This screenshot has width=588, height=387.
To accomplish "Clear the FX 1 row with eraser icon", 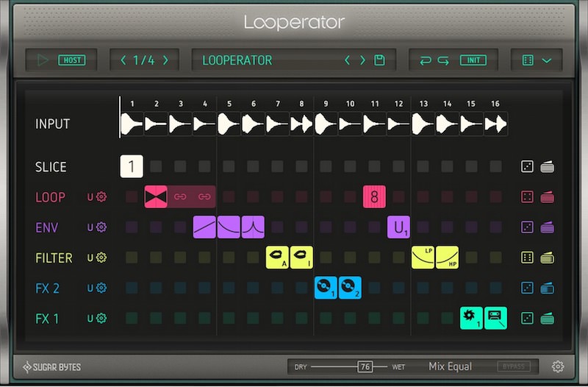I will pyautogui.click(x=548, y=319).
